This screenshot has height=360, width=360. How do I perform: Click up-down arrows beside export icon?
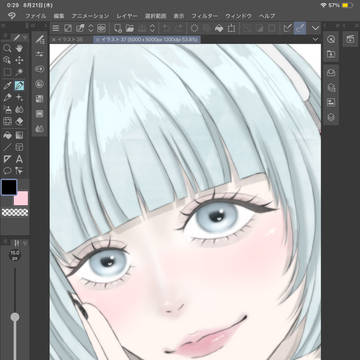(91, 28)
